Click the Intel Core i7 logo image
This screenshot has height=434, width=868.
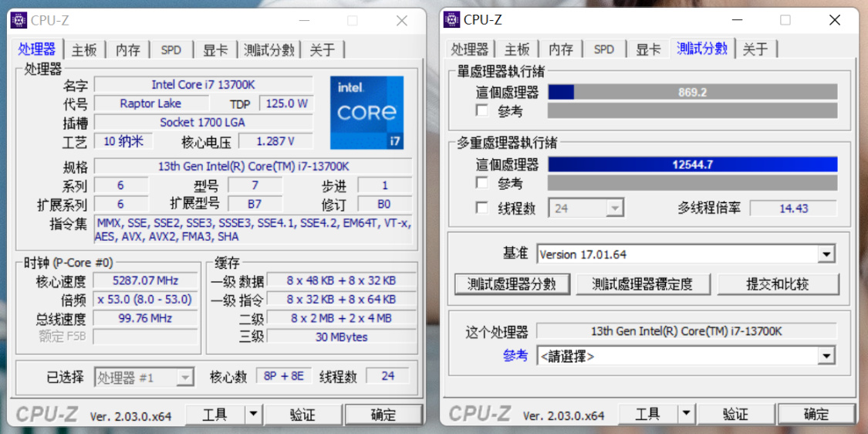pyautogui.click(x=367, y=113)
